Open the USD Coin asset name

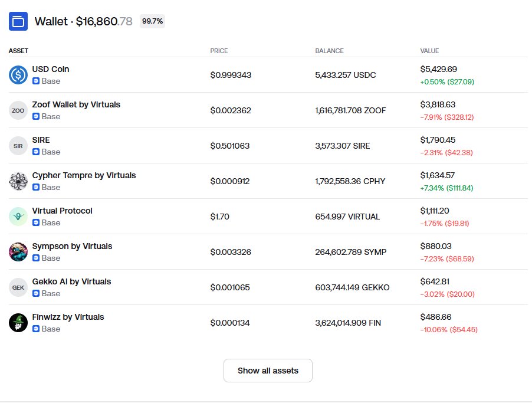(51, 69)
